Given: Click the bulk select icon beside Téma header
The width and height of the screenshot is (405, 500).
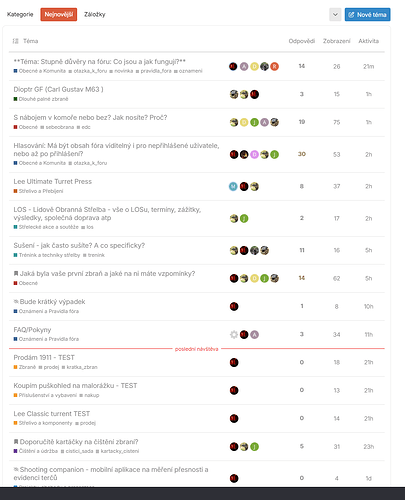Looking at the screenshot, I should click(15, 41).
